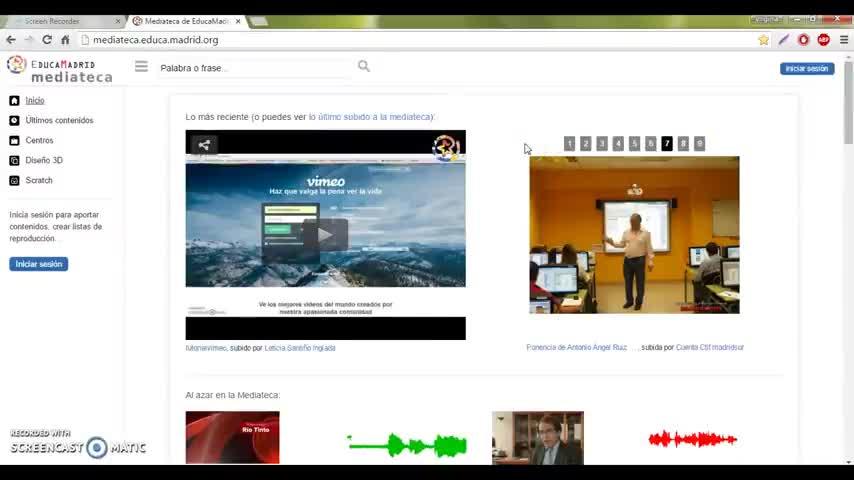This screenshot has width=854, height=480.
Task: Click the search magnifier icon
Action: tap(364, 66)
